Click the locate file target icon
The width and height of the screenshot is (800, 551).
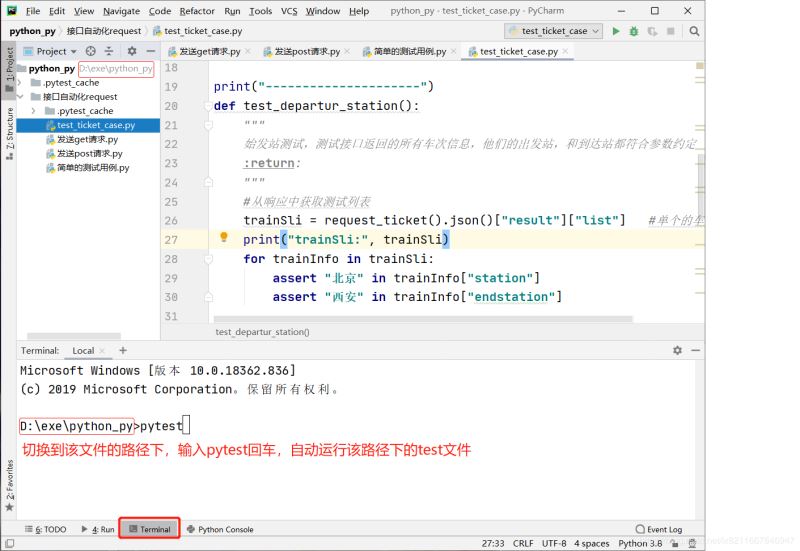[x=90, y=51]
